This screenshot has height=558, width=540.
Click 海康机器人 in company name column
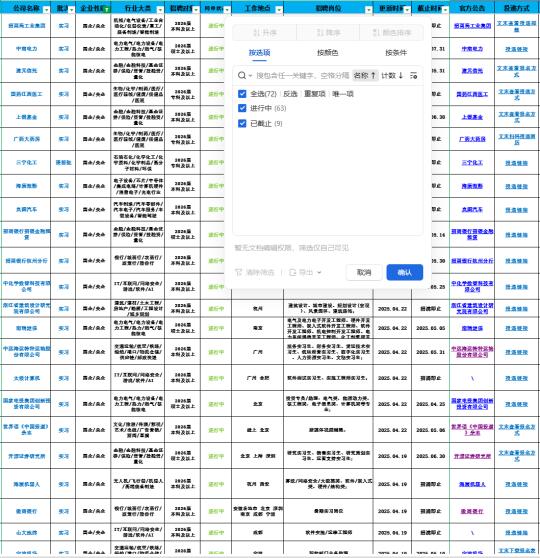coord(26,484)
